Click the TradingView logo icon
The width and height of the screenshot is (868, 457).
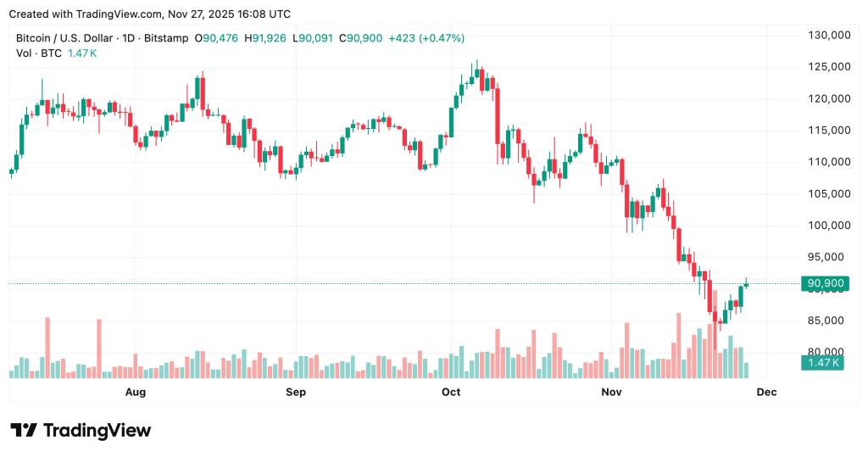(23, 430)
